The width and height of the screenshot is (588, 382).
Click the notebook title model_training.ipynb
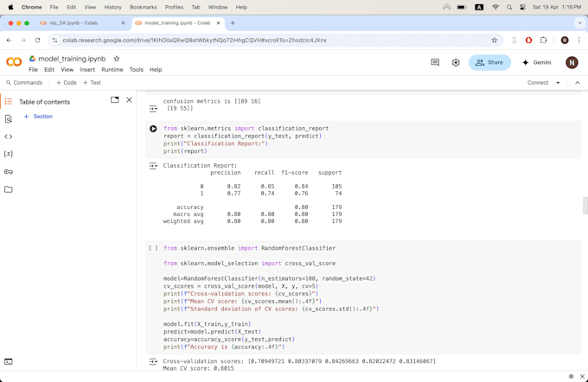(72, 59)
